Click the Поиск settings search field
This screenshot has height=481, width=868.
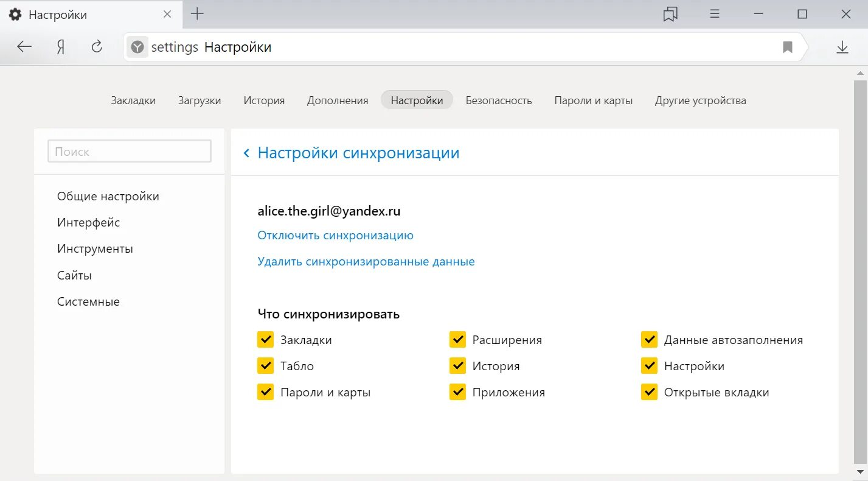(130, 152)
